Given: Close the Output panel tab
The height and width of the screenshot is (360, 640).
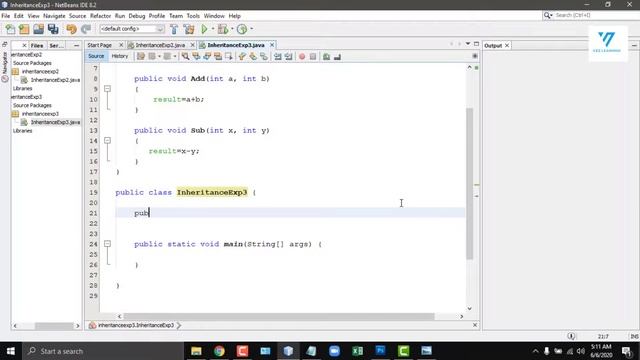Looking at the screenshot, I should pyautogui.click(x=507, y=45).
